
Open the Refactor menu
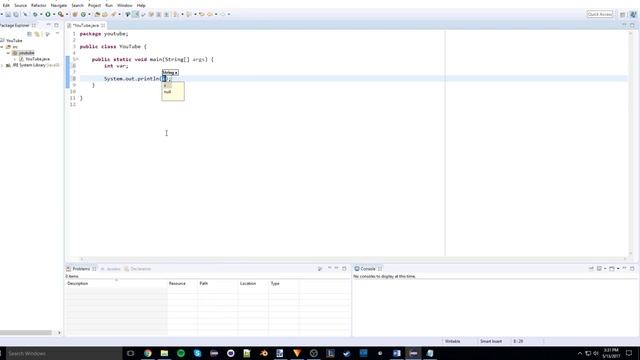tap(39, 5)
